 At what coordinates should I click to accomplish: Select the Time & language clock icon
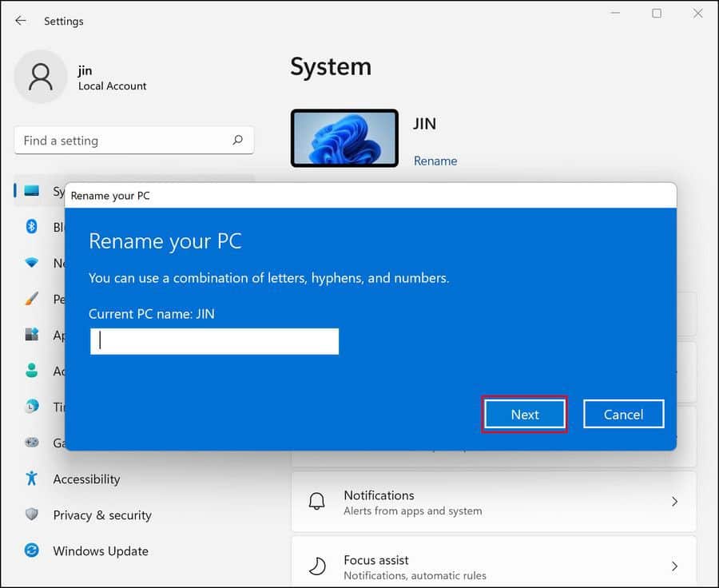point(32,407)
